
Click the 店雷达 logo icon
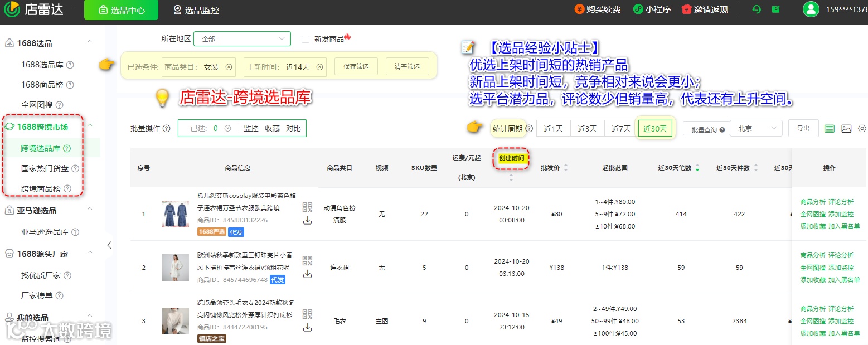(x=12, y=9)
